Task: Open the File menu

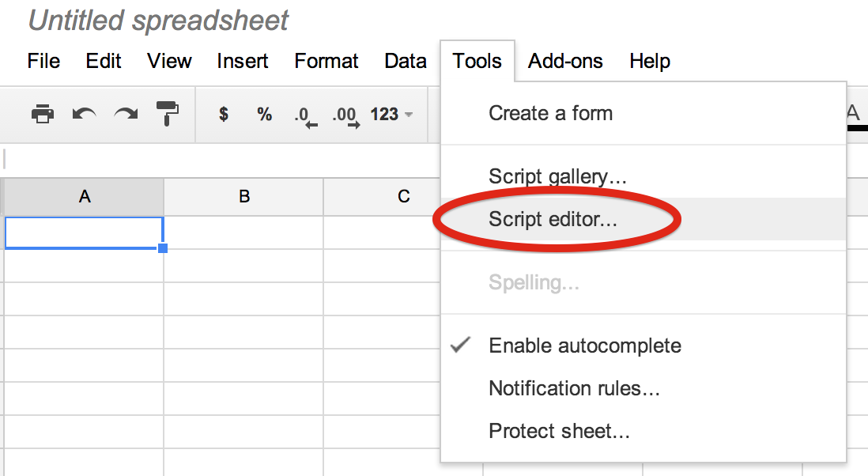Action: tap(43, 61)
